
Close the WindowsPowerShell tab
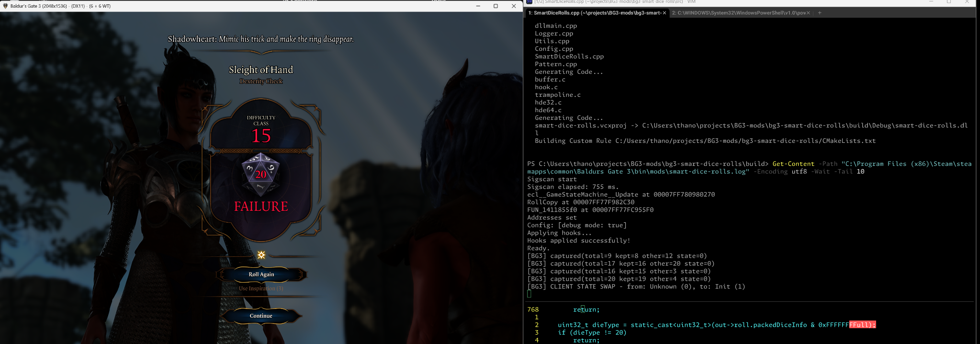click(x=809, y=13)
